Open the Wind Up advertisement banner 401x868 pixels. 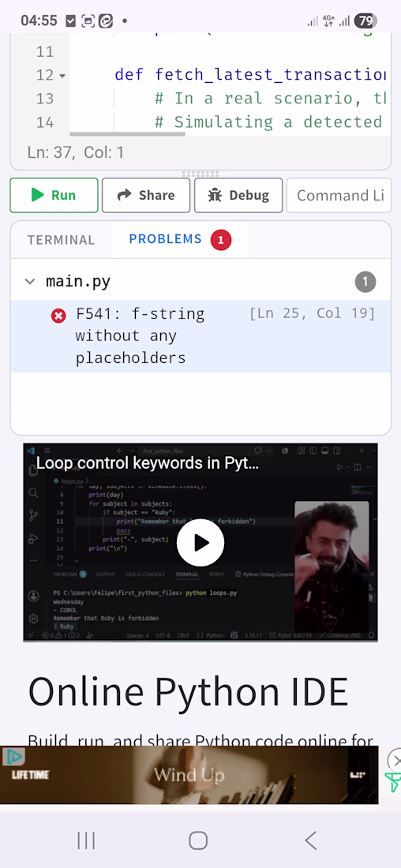coord(189,775)
